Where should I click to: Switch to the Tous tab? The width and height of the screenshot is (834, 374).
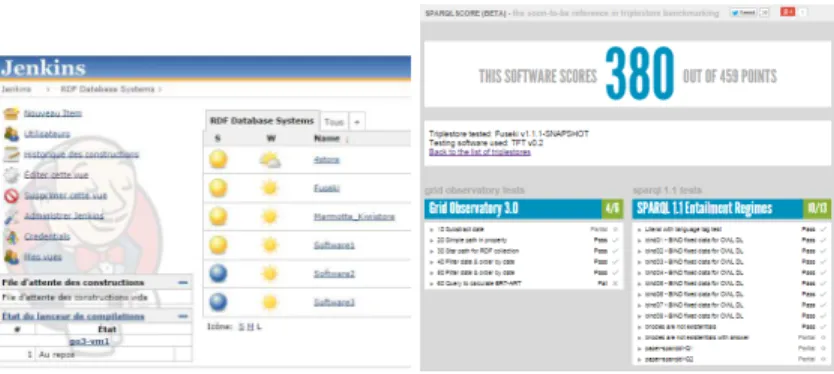[334, 122]
